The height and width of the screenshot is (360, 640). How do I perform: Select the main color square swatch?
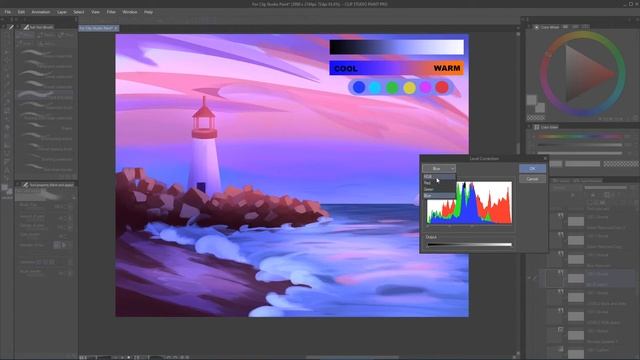click(531, 100)
